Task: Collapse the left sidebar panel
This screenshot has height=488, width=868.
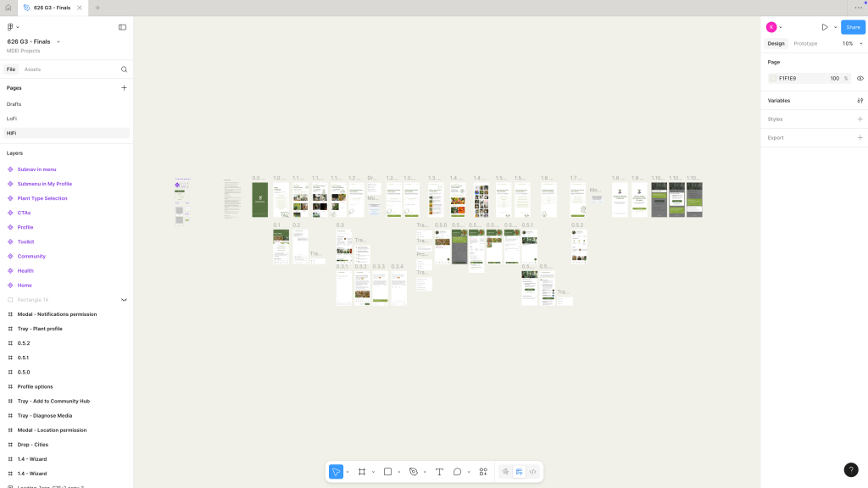Action: tap(122, 27)
